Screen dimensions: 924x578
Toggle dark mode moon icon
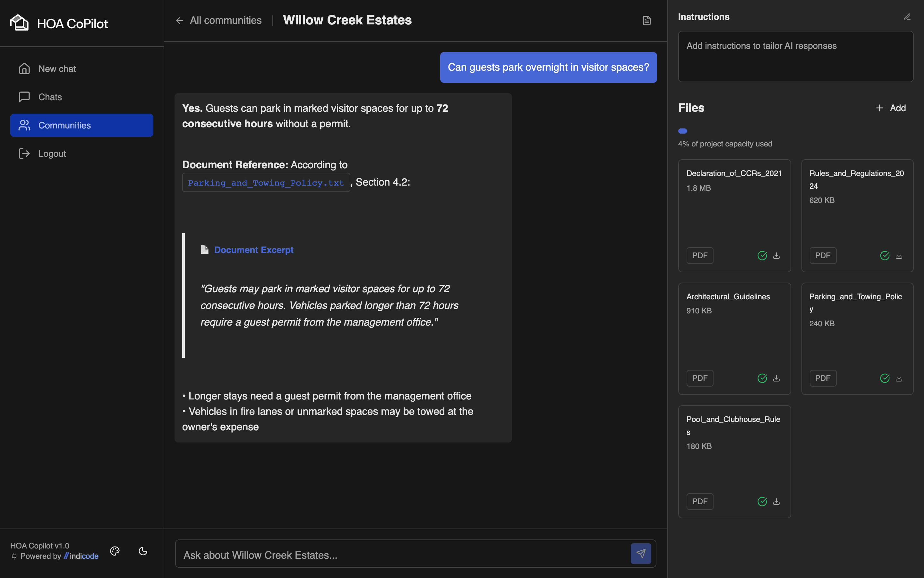pyautogui.click(x=143, y=551)
